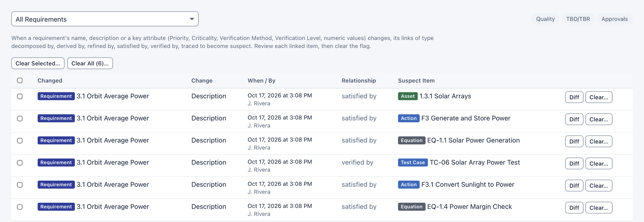The width and height of the screenshot is (644, 222).
Task: Check the box for F3 Generate and Store Power row
Action: coord(20,119)
